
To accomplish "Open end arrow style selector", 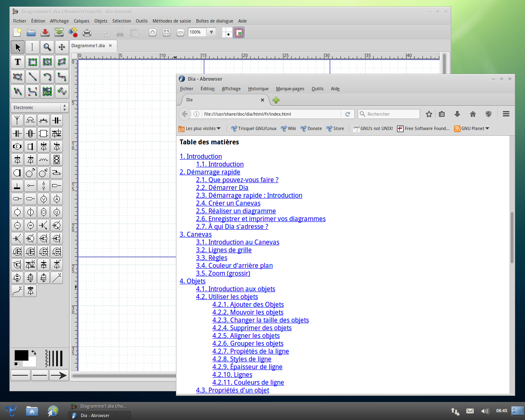I will [x=59, y=375].
